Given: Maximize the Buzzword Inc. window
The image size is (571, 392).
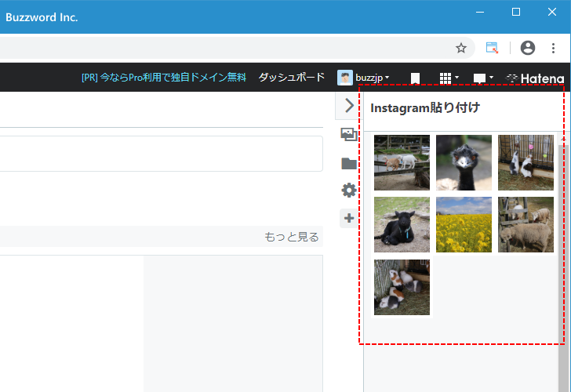Looking at the screenshot, I should [516, 12].
